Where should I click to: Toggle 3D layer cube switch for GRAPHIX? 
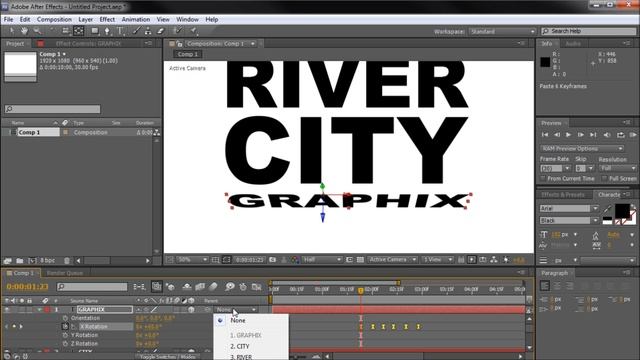191,310
